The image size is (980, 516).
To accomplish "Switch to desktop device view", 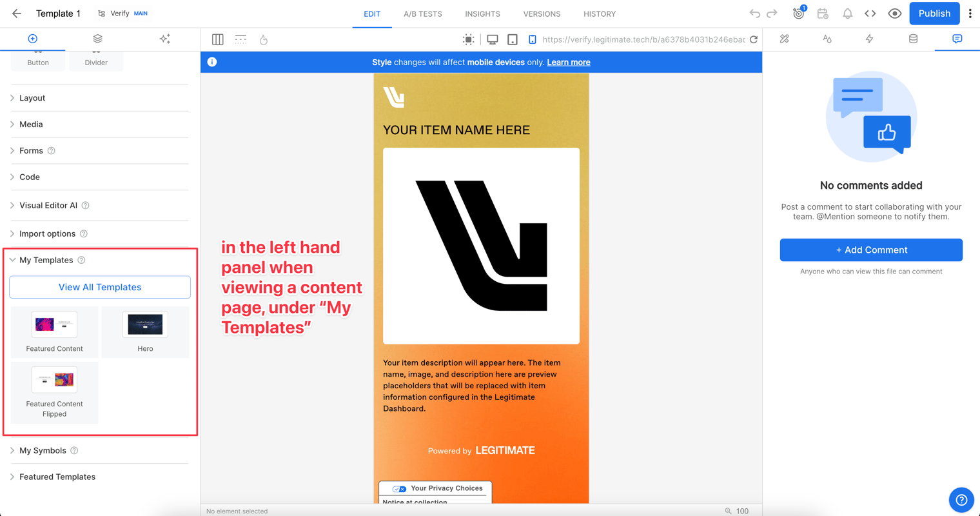I will [493, 39].
